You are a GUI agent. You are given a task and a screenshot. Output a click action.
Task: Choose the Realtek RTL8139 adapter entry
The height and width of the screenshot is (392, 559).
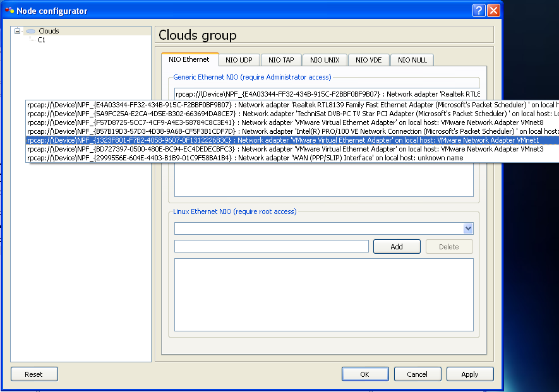(x=292, y=105)
